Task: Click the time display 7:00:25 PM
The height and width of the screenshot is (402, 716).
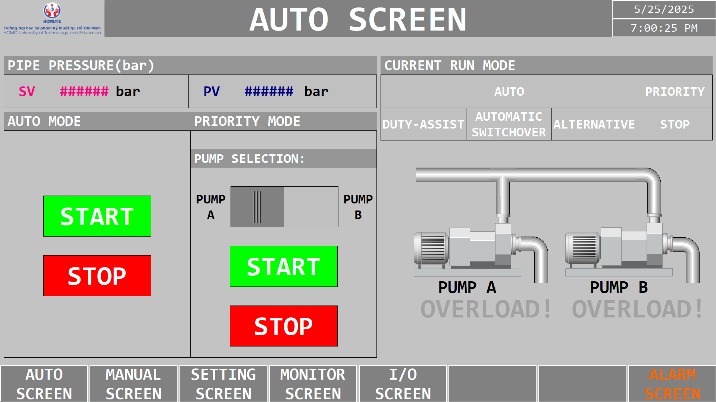Action: [663, 28]
